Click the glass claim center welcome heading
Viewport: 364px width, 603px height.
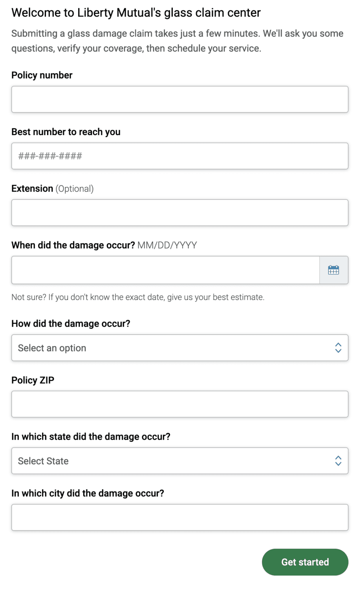pyautogui.click(x=136, y=13)
